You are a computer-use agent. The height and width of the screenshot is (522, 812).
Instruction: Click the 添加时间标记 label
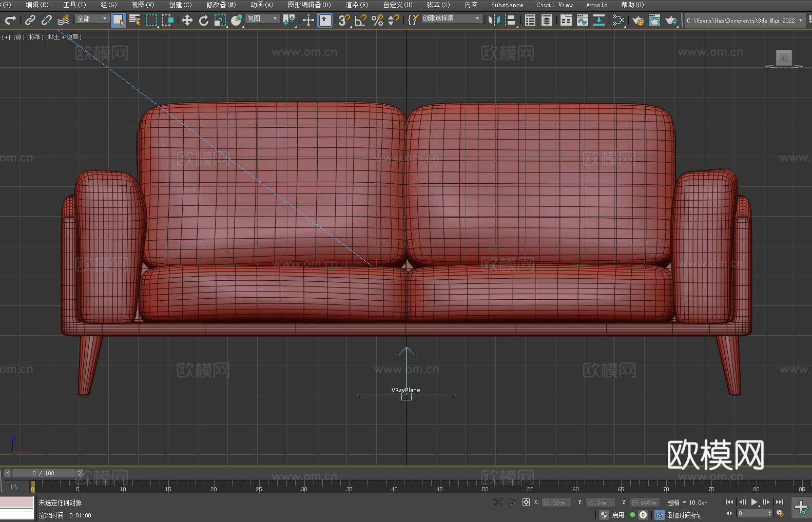tap(684, 515)
